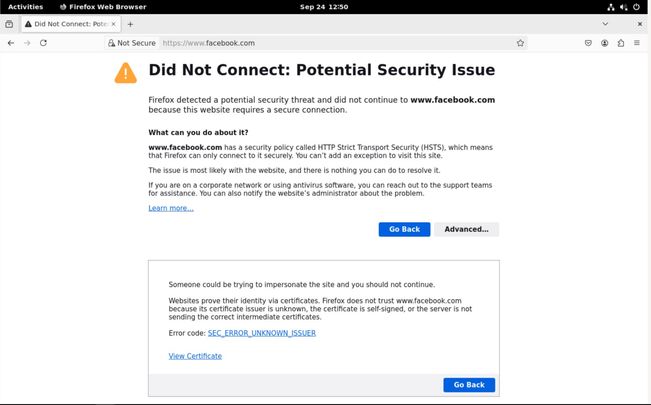
Task: Expand the List all tabs chevron
Action: [x=605, y=23]
